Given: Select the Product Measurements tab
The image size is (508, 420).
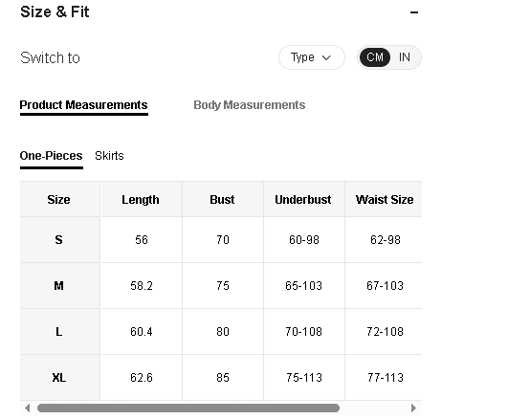Looking at the screenshot, I should [x=83, y=105].
